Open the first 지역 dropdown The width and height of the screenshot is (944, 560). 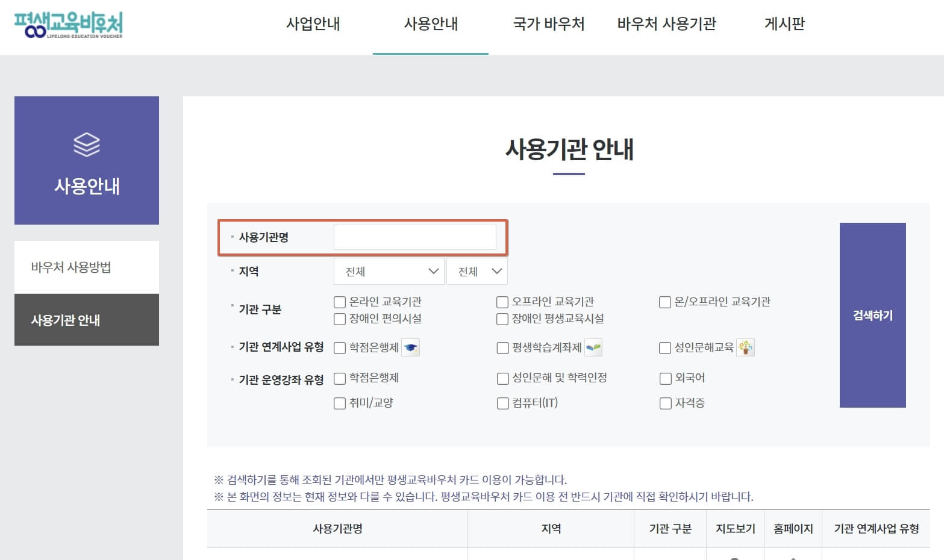(388, 271)
